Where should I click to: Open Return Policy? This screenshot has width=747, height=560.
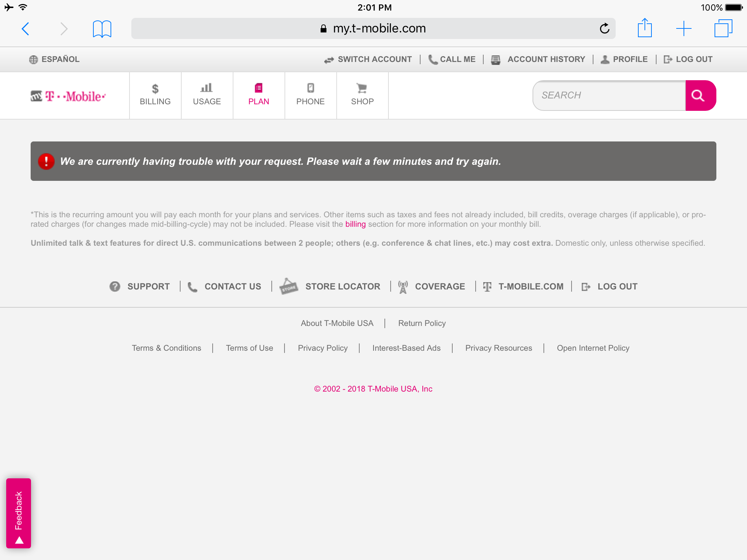tap(422, 323)
